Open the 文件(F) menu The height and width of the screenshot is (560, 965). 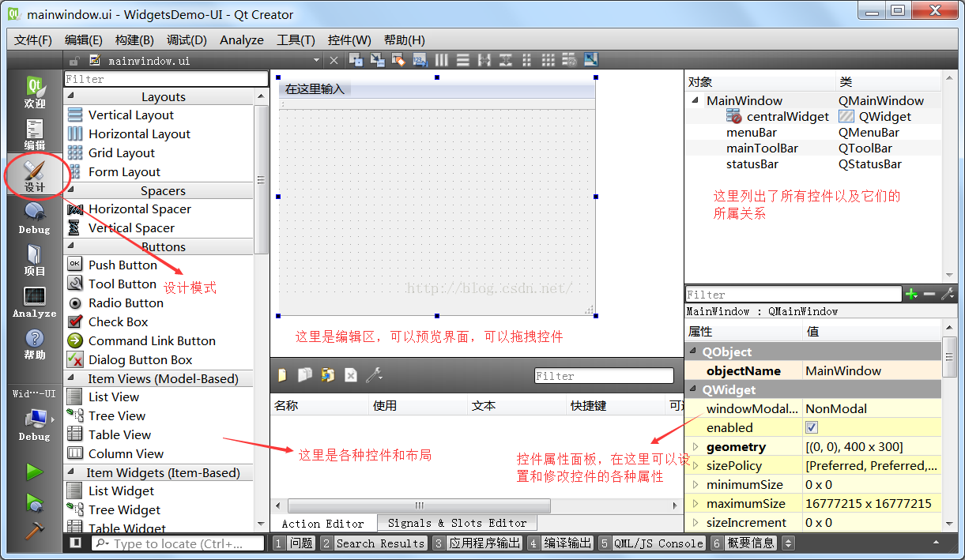click(33, 39)
